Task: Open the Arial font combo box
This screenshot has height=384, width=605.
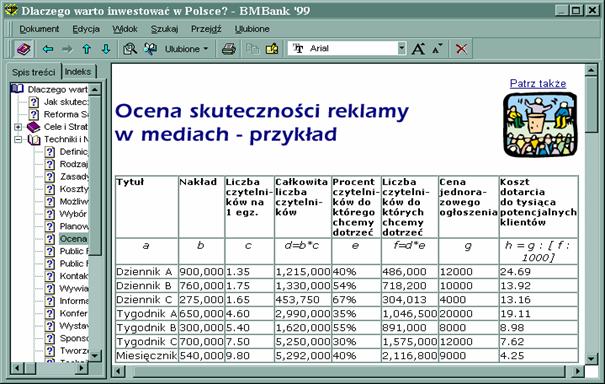Action: tap(346, 49)
